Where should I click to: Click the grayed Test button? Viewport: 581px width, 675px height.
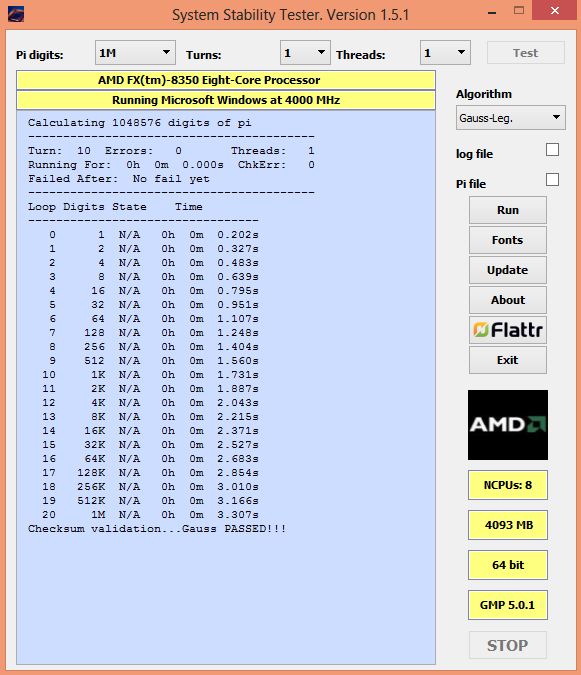point(525,53)
